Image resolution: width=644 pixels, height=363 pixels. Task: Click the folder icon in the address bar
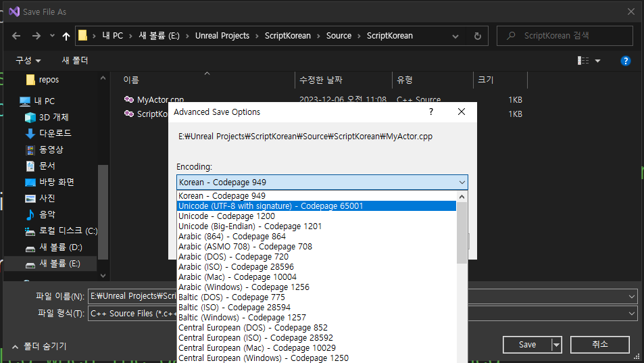click(82, 36)
